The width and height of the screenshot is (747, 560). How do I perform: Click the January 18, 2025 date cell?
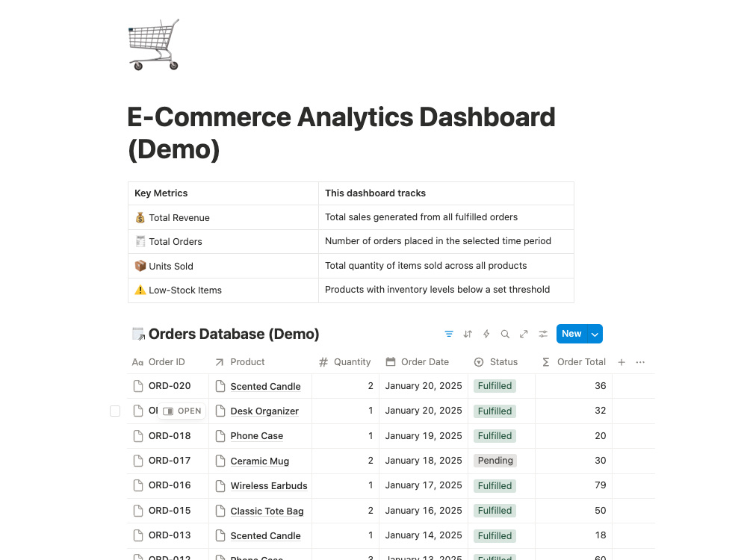tap(424, 461)
